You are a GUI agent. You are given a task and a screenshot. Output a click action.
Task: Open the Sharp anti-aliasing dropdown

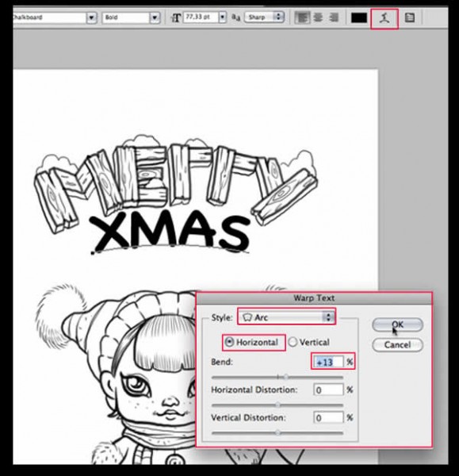coord(264,17)
